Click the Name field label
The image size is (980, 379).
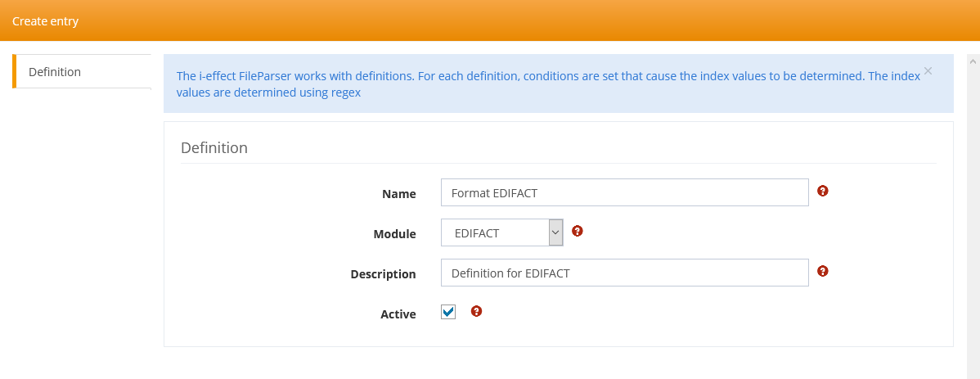(x=399, y=194)
